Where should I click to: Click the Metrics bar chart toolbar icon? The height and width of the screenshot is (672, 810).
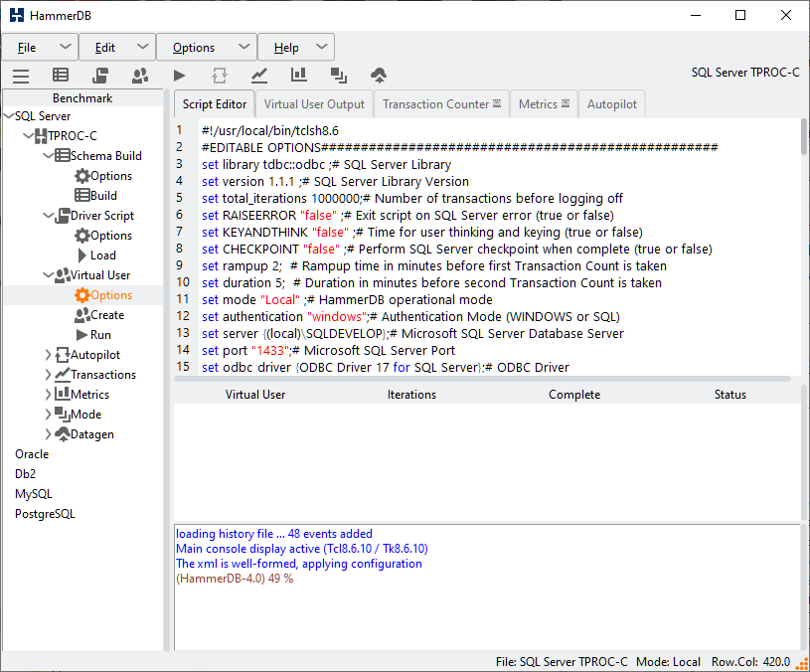298,76
